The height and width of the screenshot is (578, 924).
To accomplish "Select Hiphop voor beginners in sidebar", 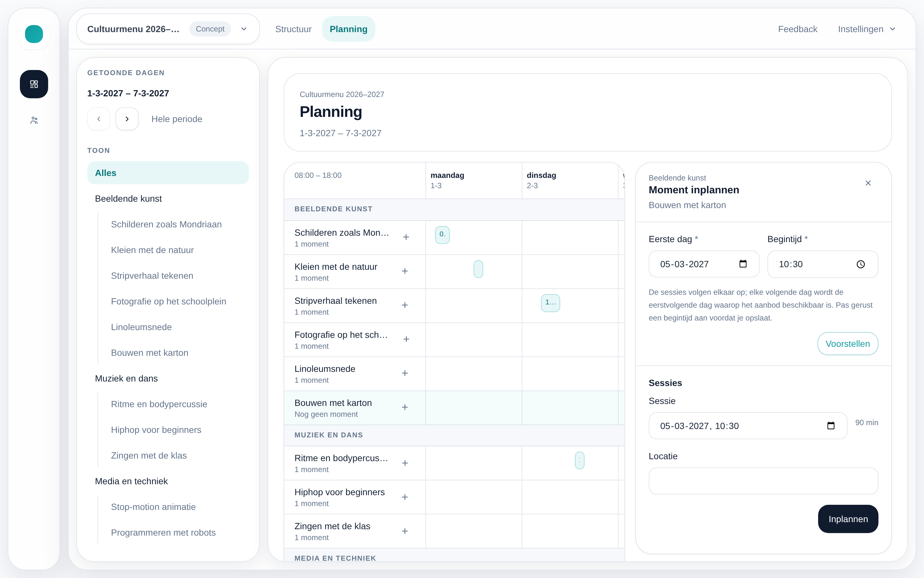I will point(156,430).
